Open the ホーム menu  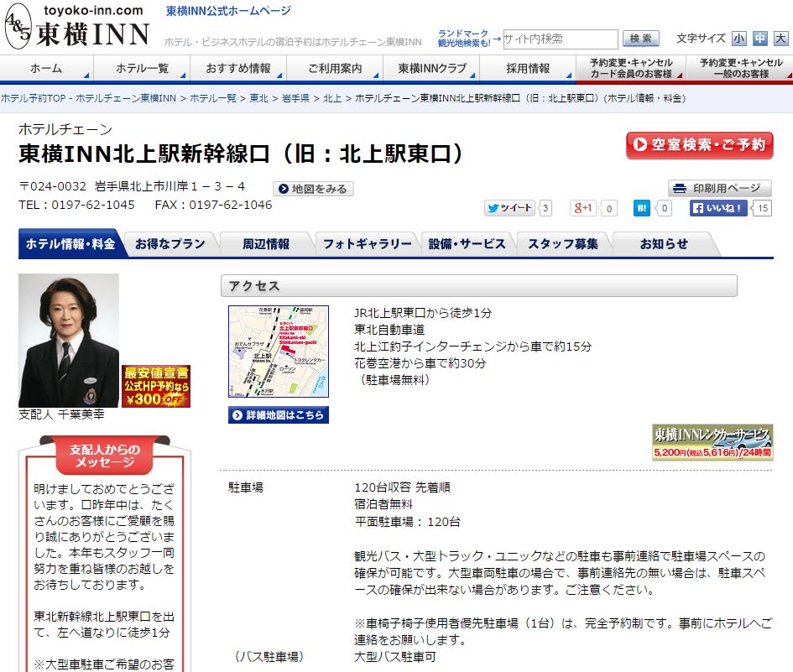[46, 68]
